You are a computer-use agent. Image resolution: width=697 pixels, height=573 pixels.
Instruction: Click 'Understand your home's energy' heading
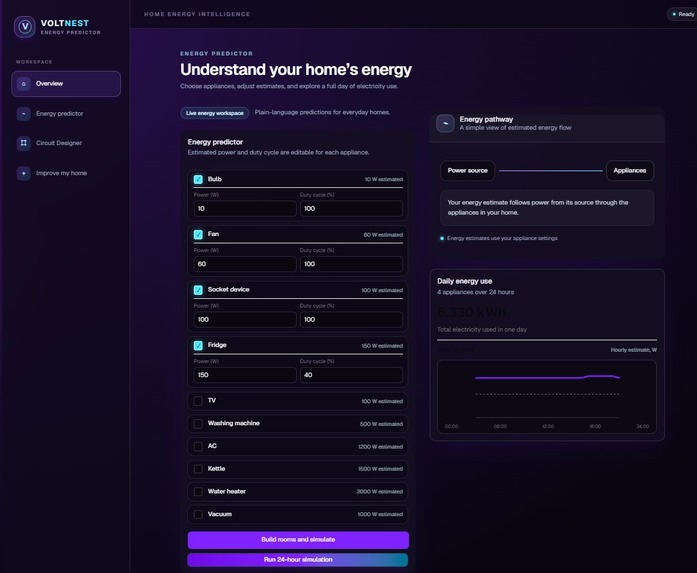[296, 70]
